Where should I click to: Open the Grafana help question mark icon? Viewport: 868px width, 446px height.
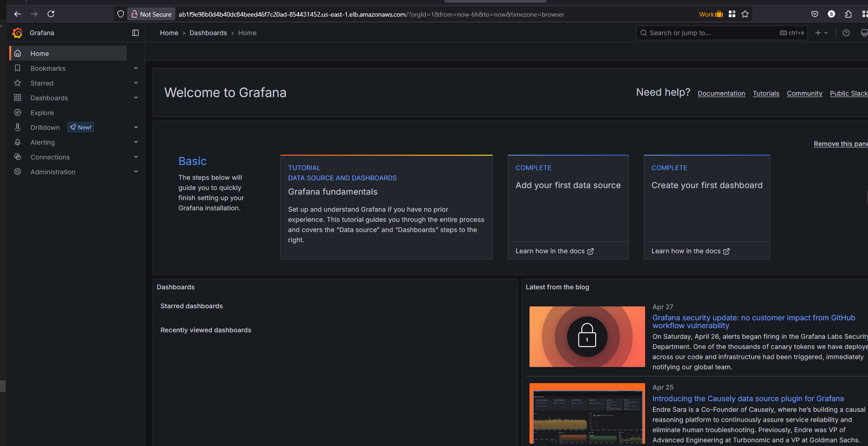pyautogui.click(x=846, y=33)
